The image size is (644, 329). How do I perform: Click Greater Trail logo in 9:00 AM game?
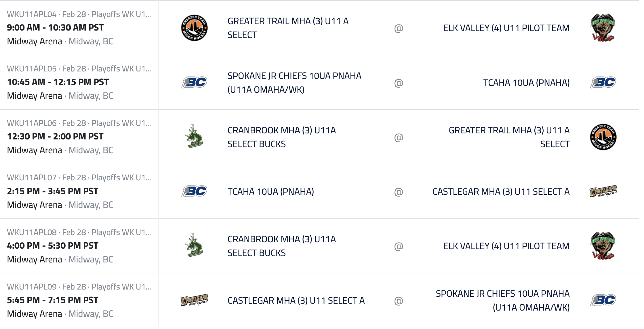(x=194, y=28)
